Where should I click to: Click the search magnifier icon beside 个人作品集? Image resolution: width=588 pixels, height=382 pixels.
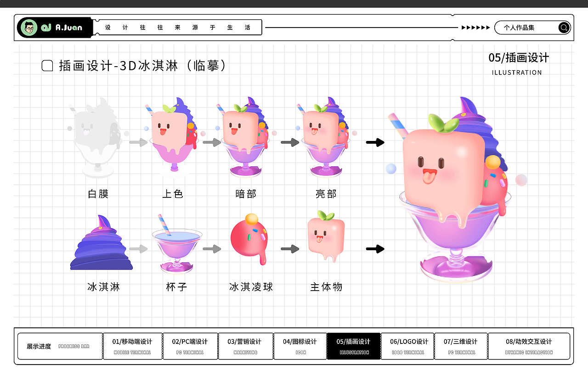pos(564,28)
